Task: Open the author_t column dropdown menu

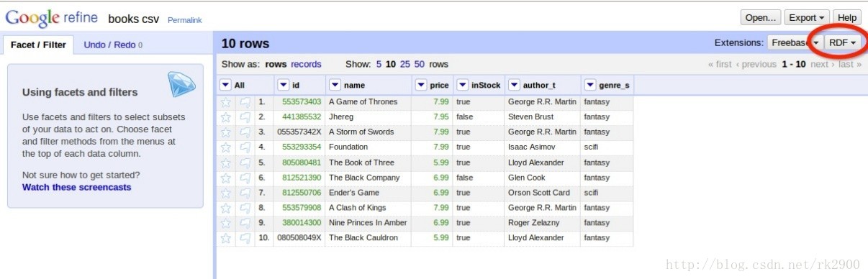Action: 514,85
